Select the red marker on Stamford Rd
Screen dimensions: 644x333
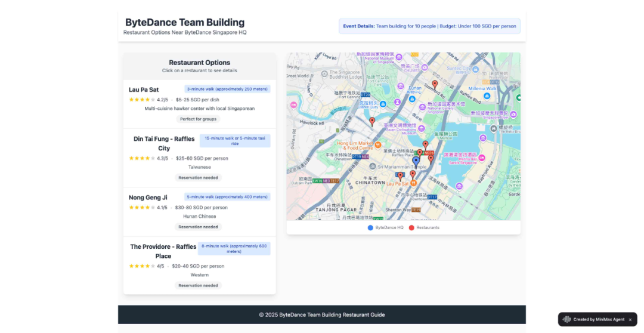[435, 85]
